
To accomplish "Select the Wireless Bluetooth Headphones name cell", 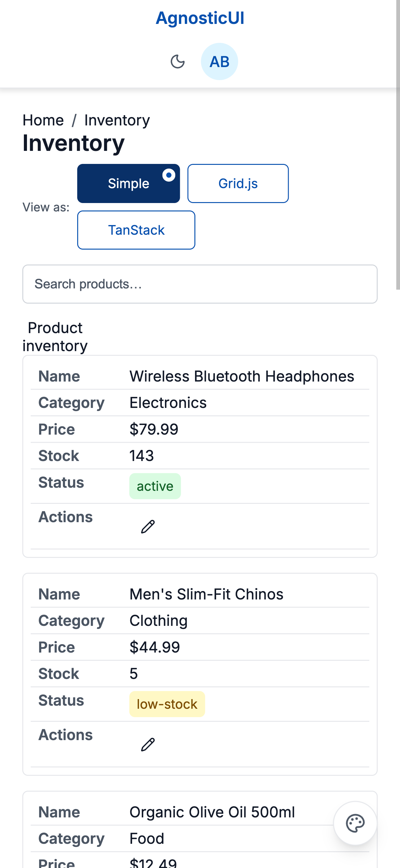I will click(x=242, y=376).
